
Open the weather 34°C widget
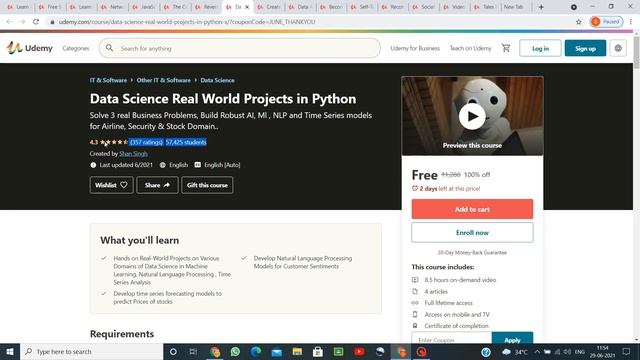pos(515,352)
